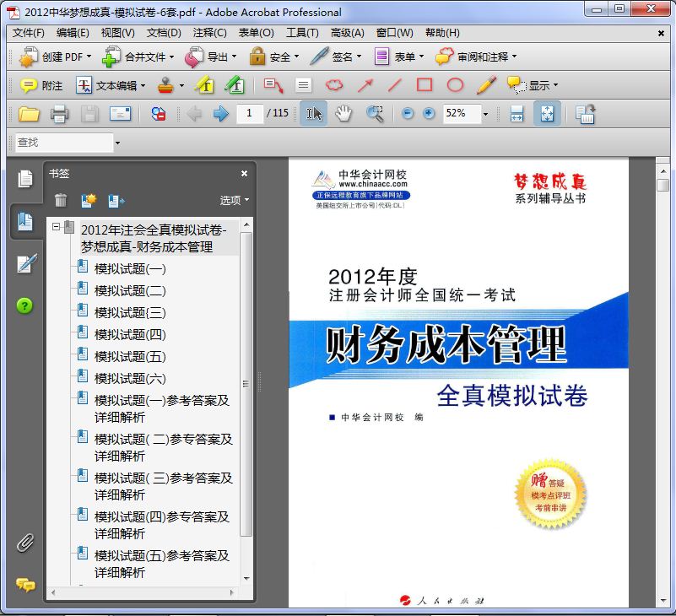Select the Pencil drawing tool
Screen dimensions: 676x616
[x=486, y=85]
